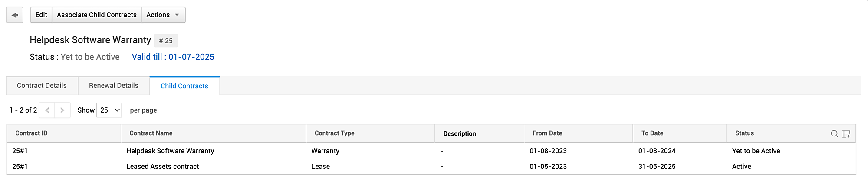Click the back arrow icon
The image size is (868, 181).
[x=15, y=15]
